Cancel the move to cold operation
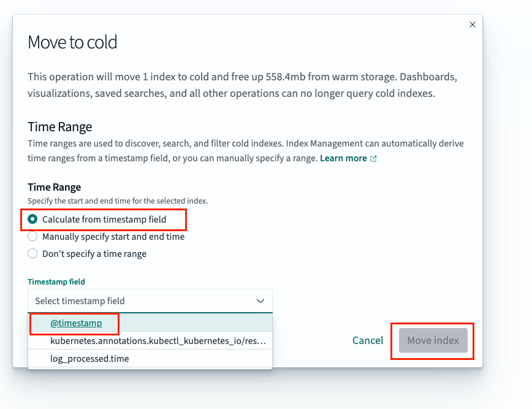 point(368,340)
